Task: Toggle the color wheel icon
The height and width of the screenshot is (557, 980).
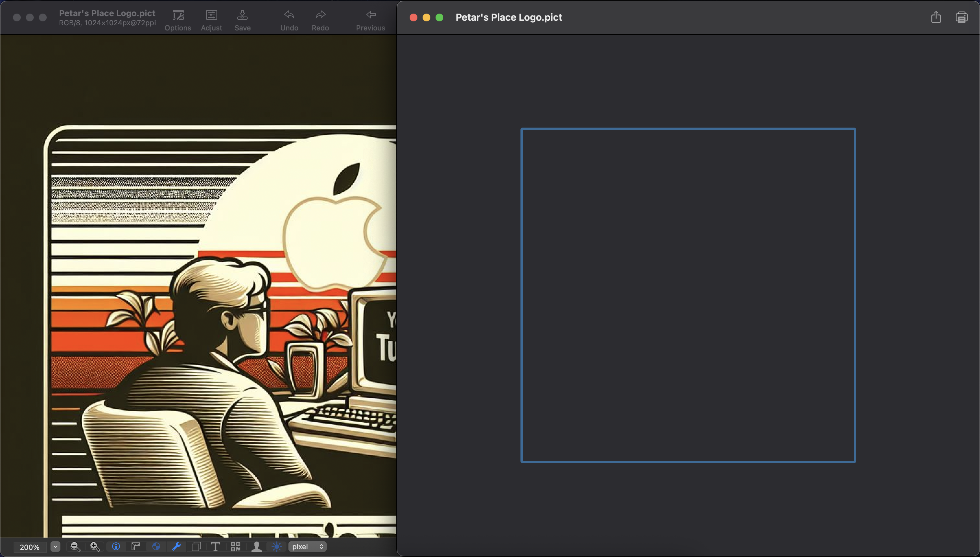Action: click(x=156, y=547)
